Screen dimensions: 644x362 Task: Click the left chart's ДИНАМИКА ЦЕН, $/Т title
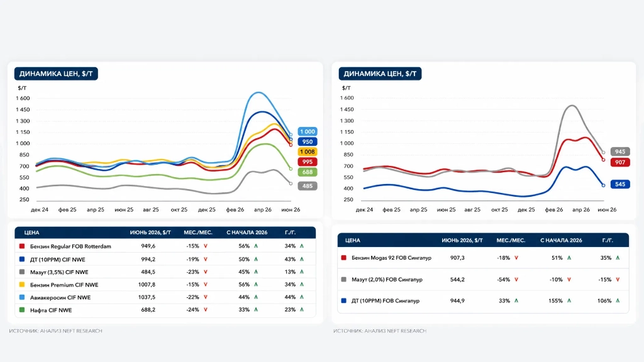tap(56, 74)
